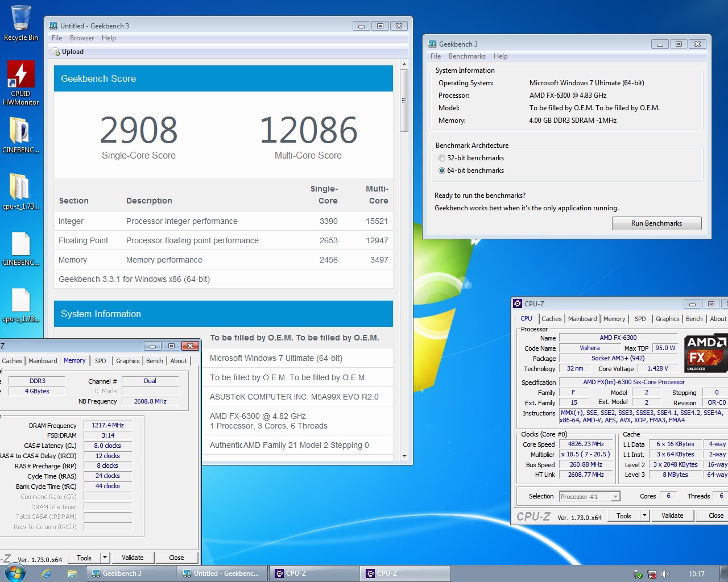Open Graphics tab in left CPU-Z window
This screenshot has width=728, height=582.
(128, 361)
